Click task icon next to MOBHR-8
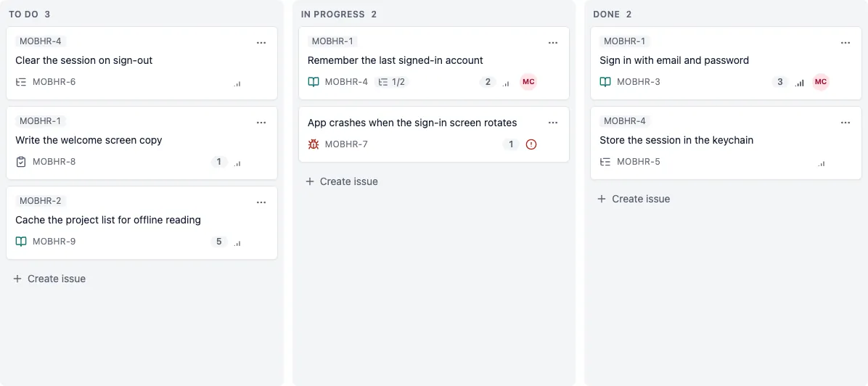 pos(21,162)
